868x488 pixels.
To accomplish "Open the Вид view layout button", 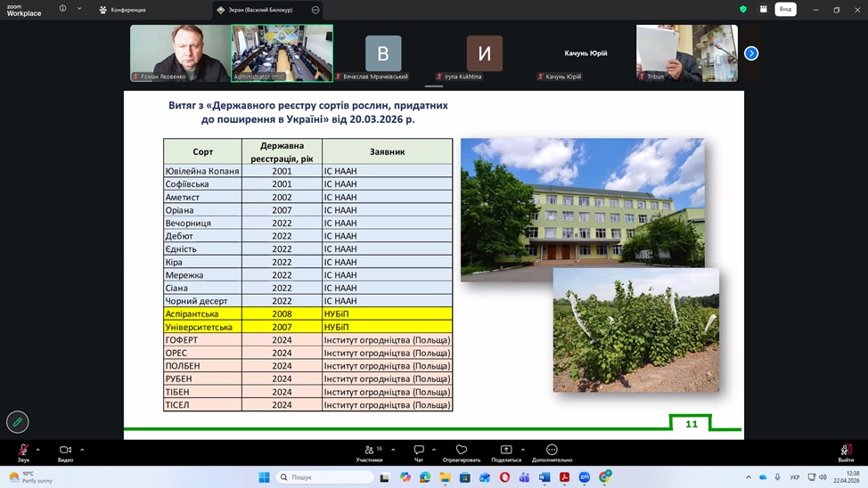I will pyautogui.click(x=785, y=9).
